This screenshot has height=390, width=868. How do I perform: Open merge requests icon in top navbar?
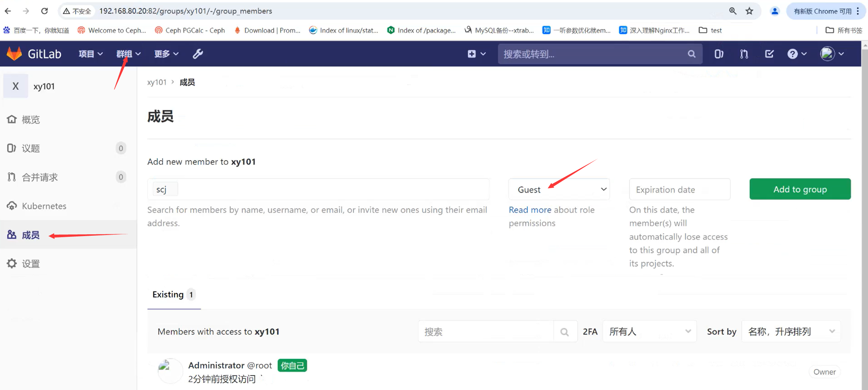pos(744,54)
